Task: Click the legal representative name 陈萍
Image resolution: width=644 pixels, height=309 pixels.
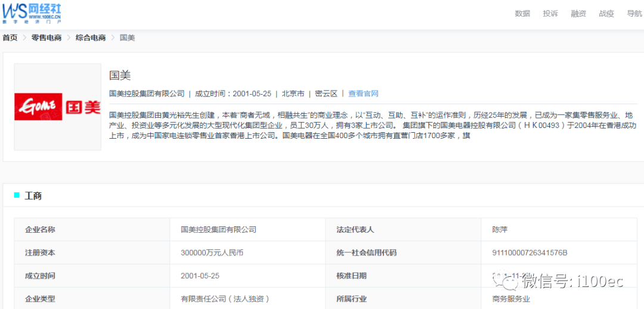Action: (x=500, y=229)
